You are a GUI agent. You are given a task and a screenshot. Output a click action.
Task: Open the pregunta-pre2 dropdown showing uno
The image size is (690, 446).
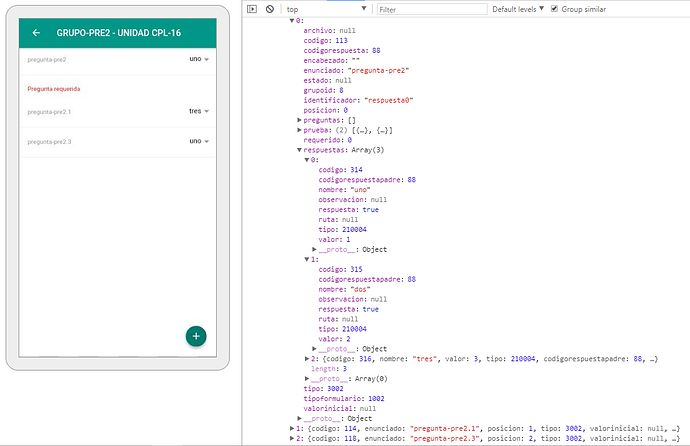(200, 59)
